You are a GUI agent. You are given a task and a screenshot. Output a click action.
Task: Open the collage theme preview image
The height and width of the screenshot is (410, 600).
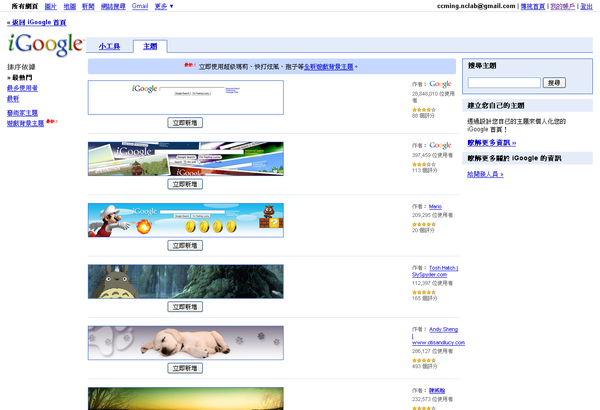pyautogui.click(x=186, y=159)
